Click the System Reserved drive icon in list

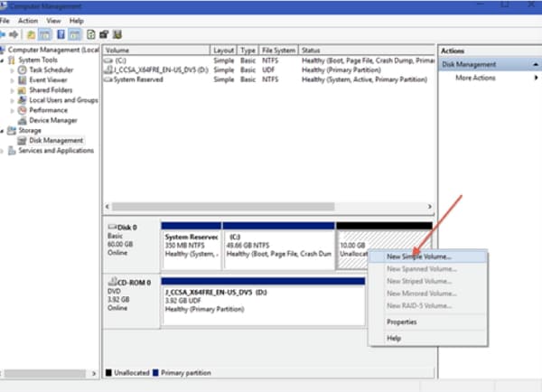pos(108,79)
